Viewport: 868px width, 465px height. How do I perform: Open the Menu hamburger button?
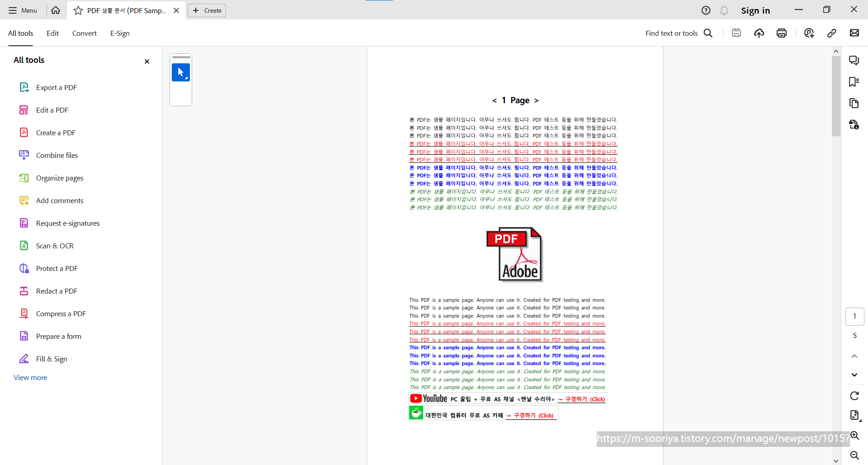click(23, 10)
